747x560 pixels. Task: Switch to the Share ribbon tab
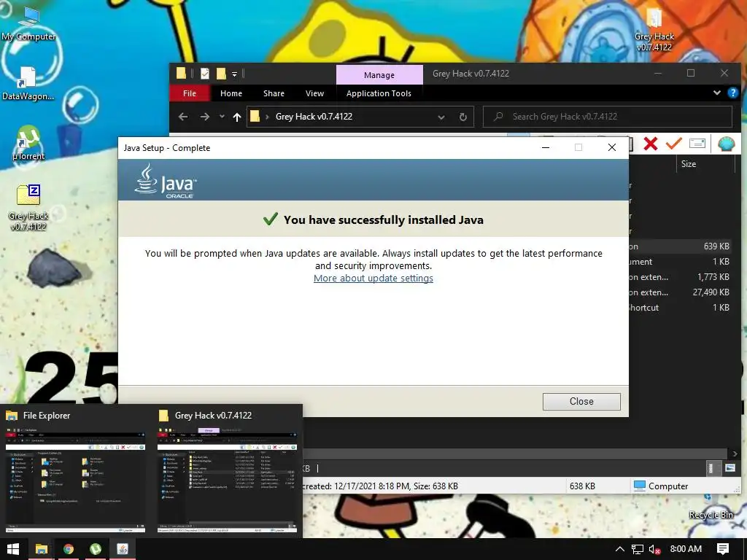click(x=274, y=93)
